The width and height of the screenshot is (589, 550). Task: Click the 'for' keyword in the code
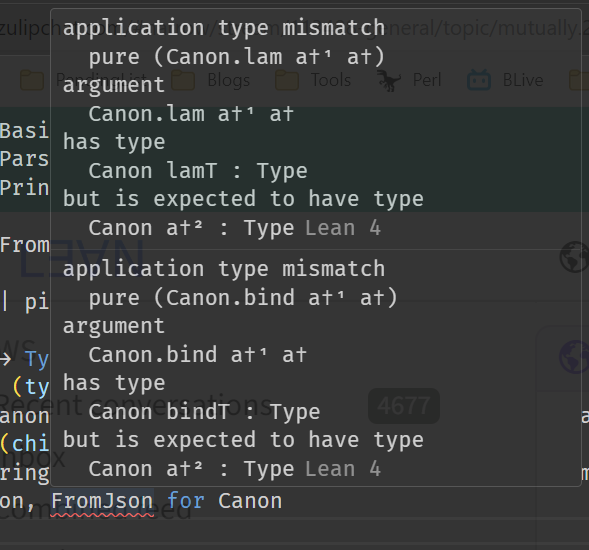(x=186, y=501)
